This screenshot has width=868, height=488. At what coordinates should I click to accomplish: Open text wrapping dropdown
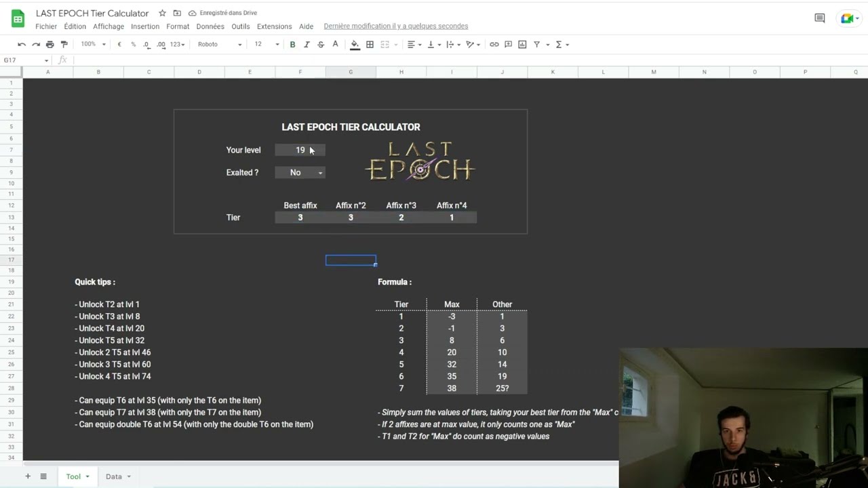pyautogui.click(x=453, y=44)
